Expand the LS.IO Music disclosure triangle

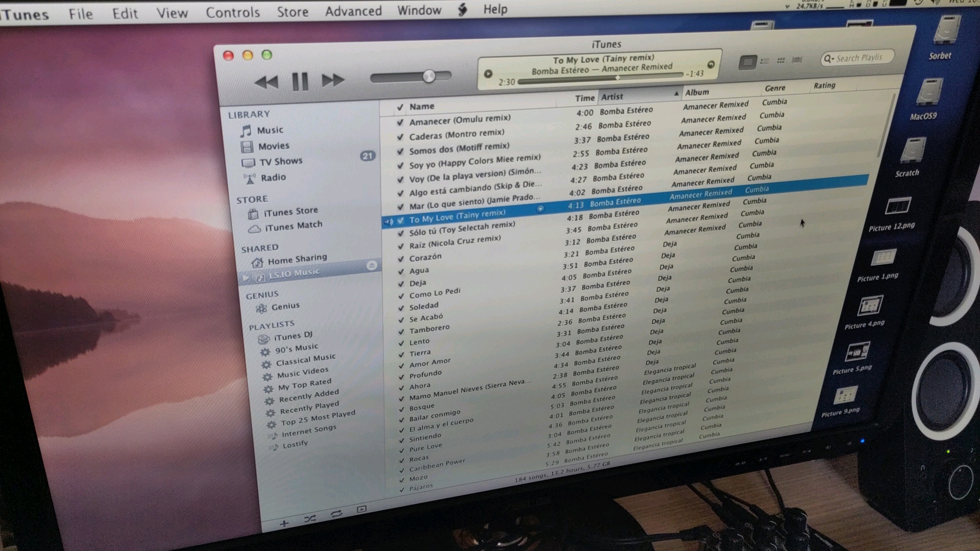[x=246, y=278]
